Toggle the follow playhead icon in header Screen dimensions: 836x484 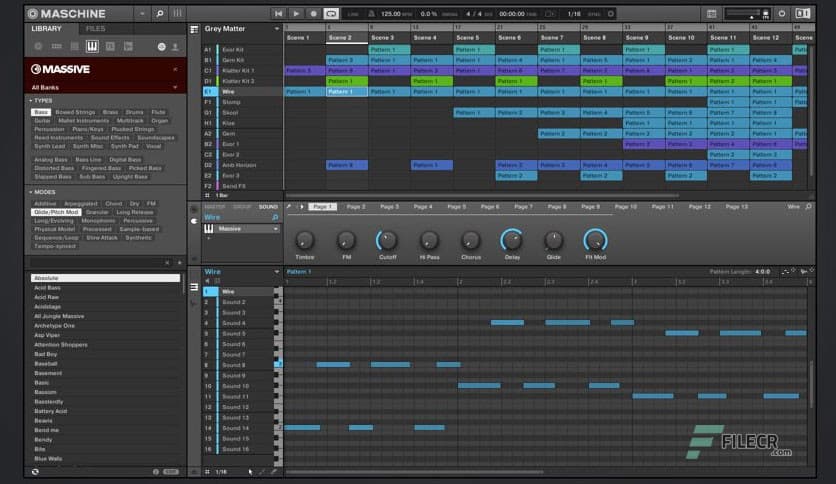coord(550,14)
